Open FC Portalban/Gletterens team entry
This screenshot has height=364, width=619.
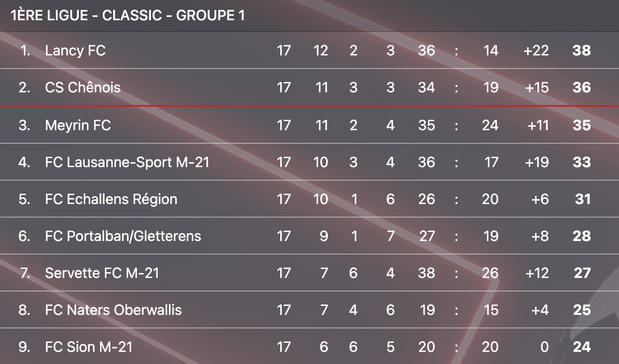click(x=123, y=236)
